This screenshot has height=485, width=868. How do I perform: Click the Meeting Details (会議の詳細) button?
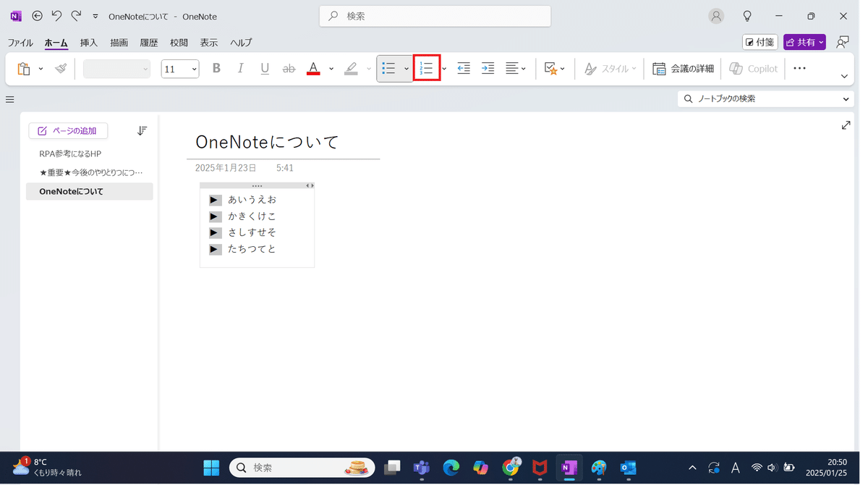pos(683,68)
